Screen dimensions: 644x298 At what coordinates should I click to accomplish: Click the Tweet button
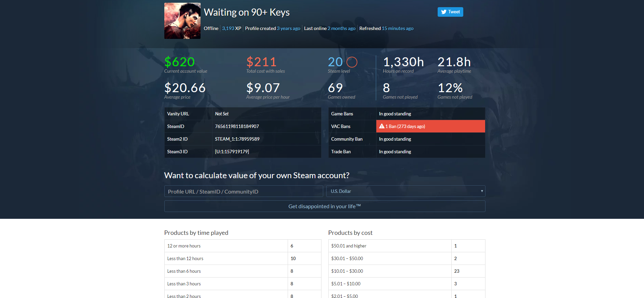tap(450, 12)
